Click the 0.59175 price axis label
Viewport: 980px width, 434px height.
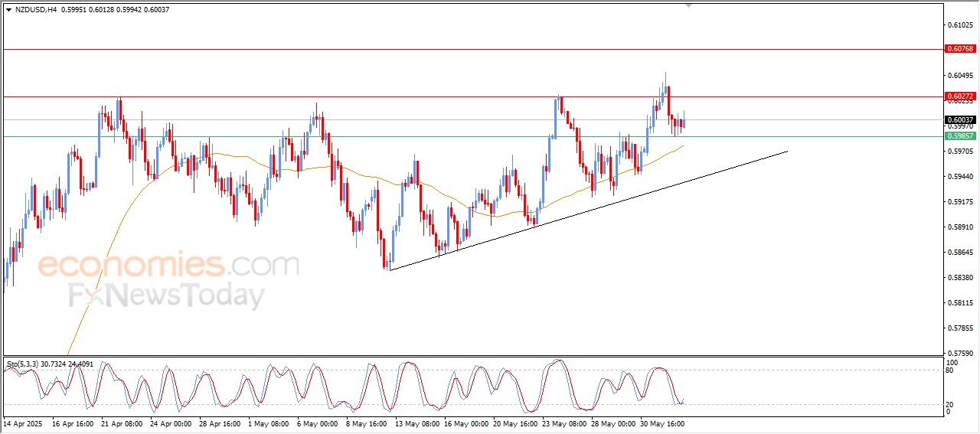point(960,202)
